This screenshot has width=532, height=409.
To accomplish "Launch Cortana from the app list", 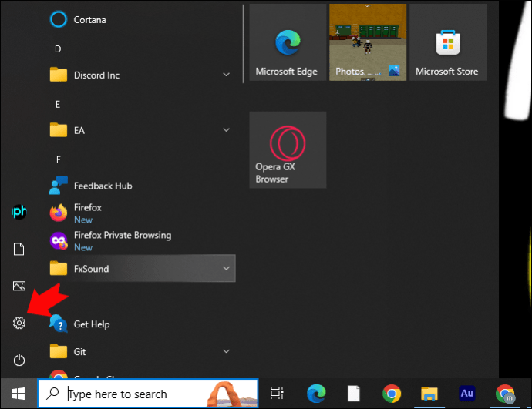I will (x=143, y=20).
